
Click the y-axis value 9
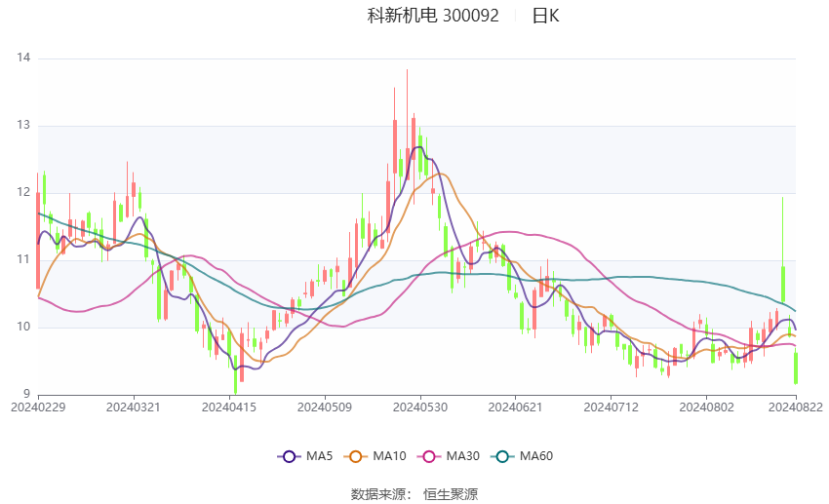pyautogui.click(x=26, y=394)
